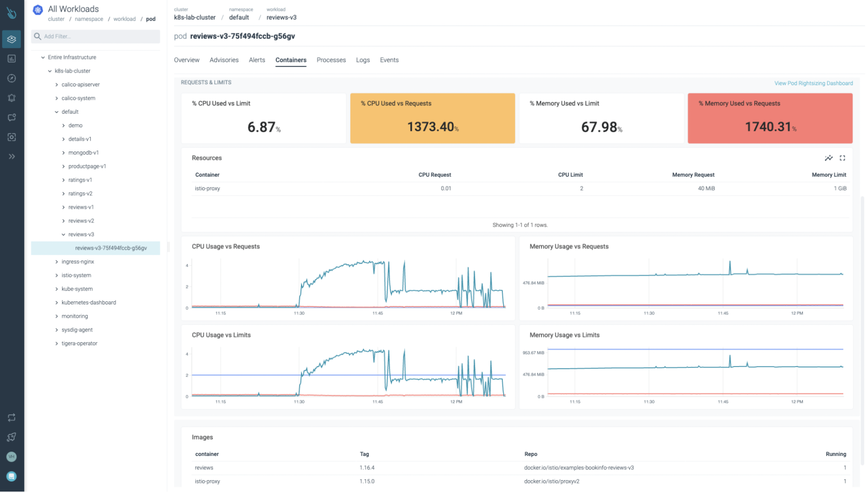Open the rocket get-started icon
Screen dimensions: 868x492
tap(12, 437)
